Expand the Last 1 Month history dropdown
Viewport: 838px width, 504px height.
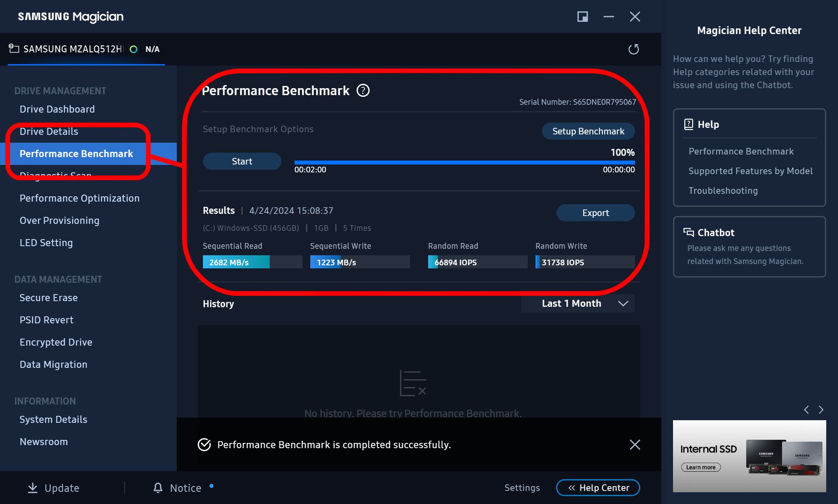(x=578, y=303)
